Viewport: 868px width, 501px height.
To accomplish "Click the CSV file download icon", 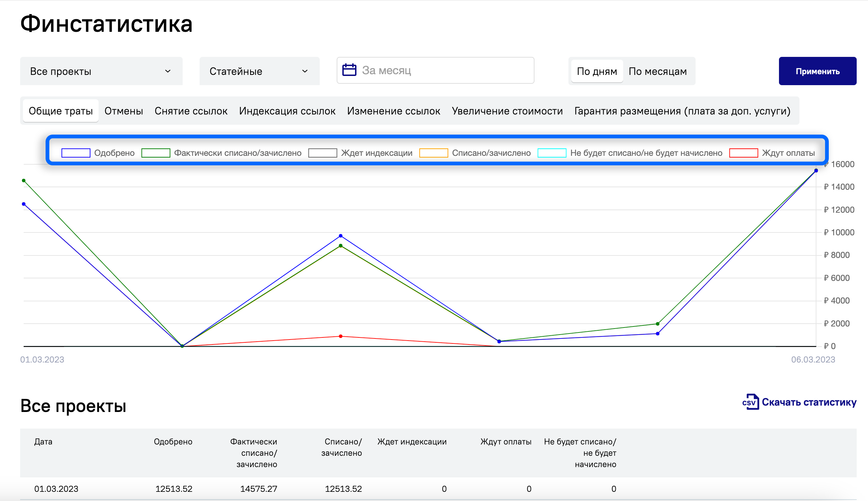I will point(750,402).
